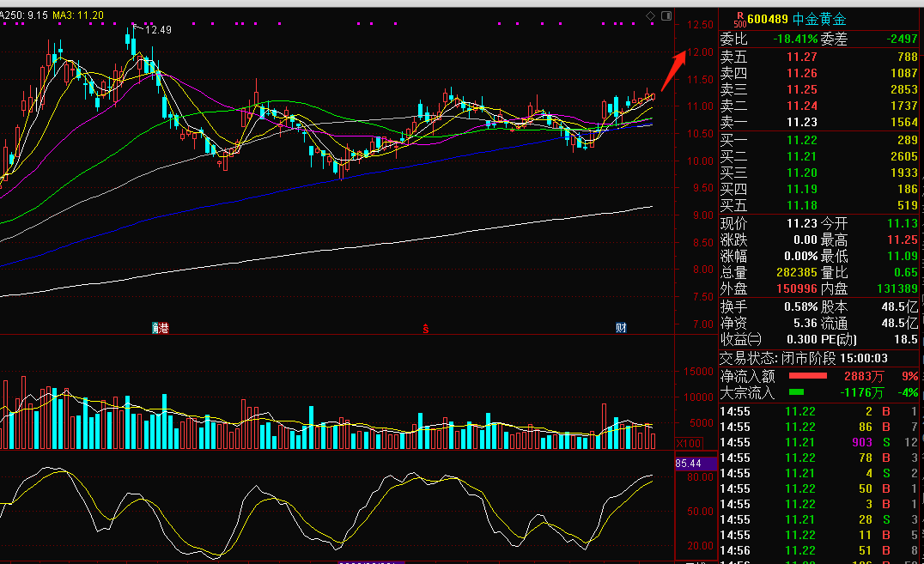This screenshot has height=564, width=924.
Task: Select the 14:56 trade with volume 51
Action: pyautogui.click(x=819, y=551)
